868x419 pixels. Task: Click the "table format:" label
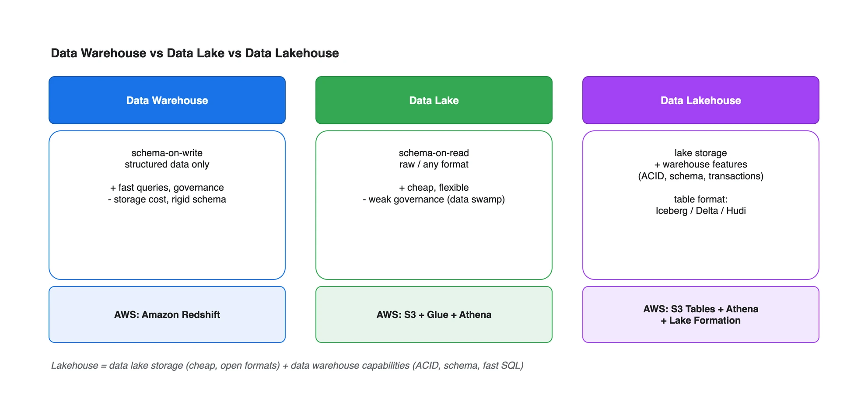(x=701, y=199)
